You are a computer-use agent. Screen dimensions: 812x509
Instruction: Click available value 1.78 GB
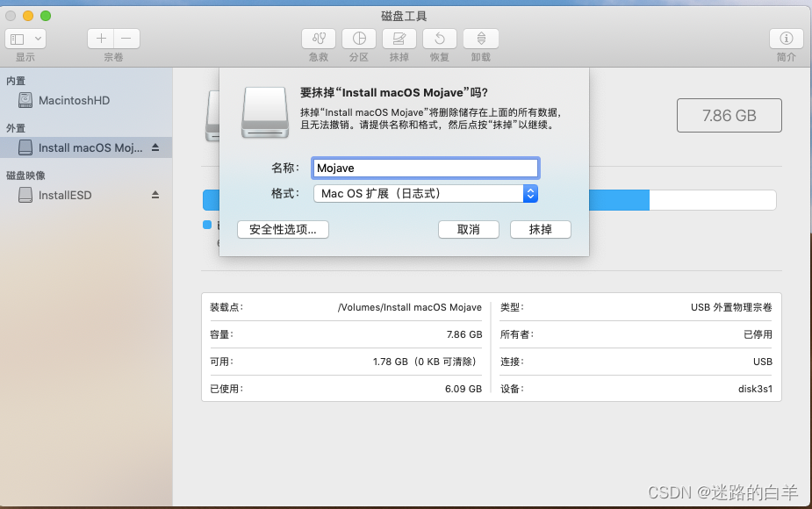pos(425,362)
